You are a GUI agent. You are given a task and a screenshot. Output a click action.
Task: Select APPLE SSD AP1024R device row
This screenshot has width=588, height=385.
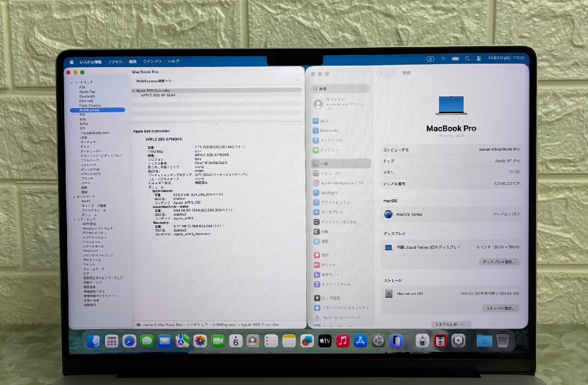(158, 95)
